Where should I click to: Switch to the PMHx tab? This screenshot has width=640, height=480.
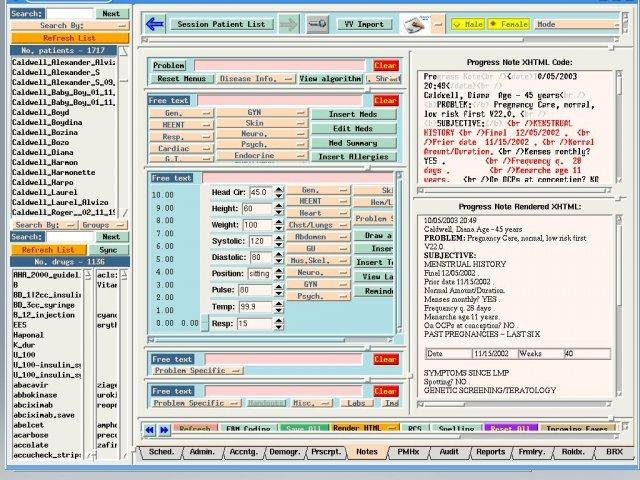[x=409, y=453]
